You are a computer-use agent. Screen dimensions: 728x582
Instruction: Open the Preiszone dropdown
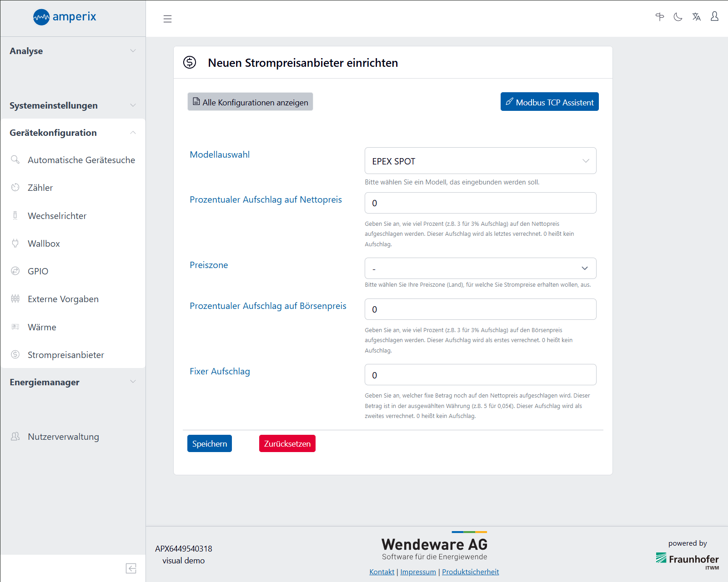point(480,269)
